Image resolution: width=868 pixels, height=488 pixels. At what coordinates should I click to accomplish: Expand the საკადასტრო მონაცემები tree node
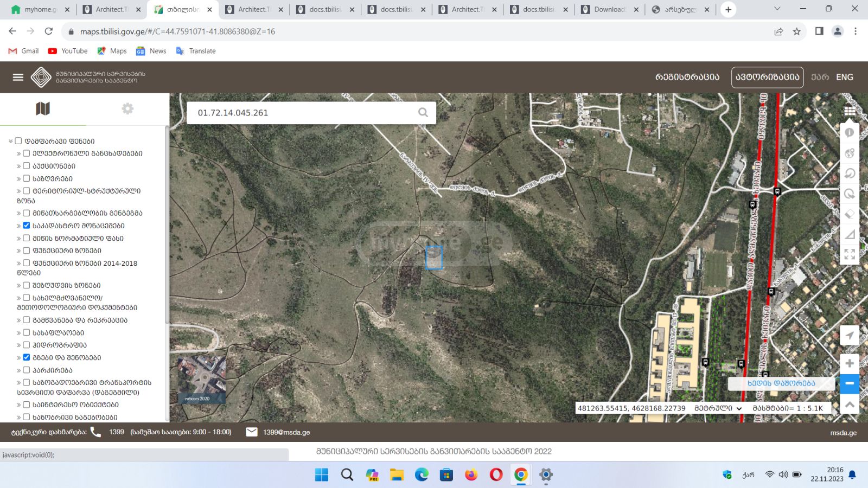(x=18, y=226)
